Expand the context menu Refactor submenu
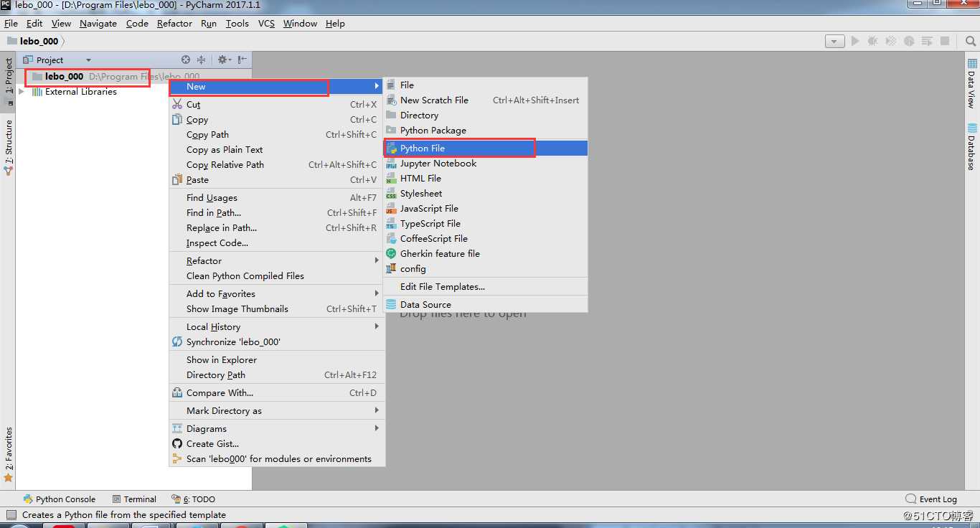Viewport: 980px width, 528px height. coord(276,260)
